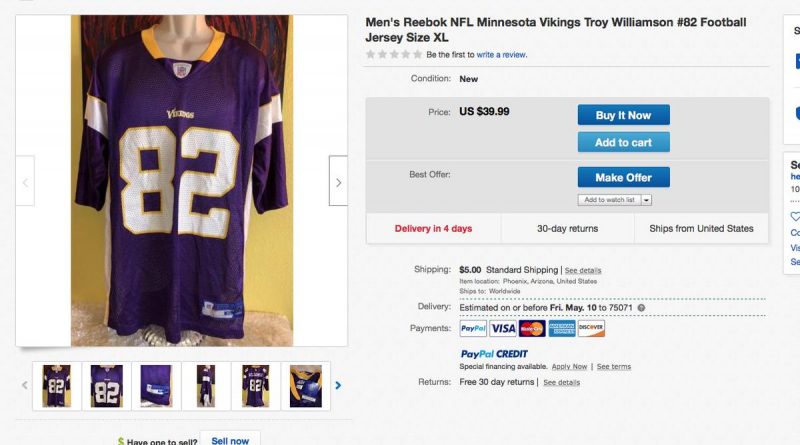
Task: Select the first jersey thumbnail
Action: (x=57, y=386)
